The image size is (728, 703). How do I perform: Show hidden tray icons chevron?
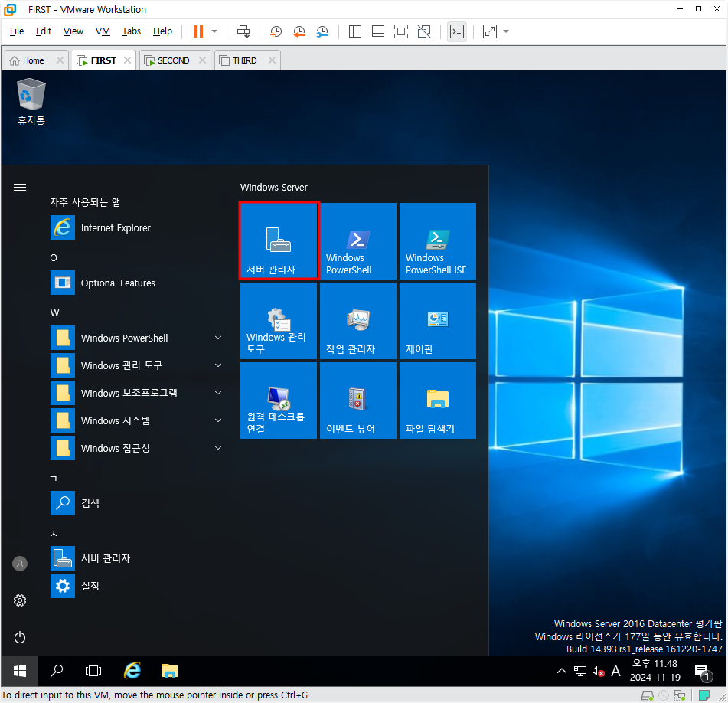coord(562,671)
